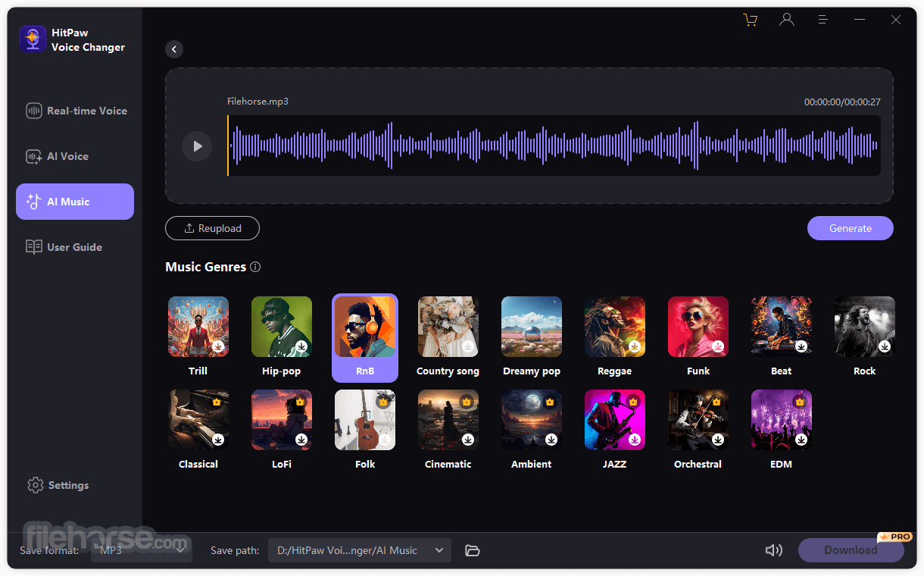Click download arrow on Ambient genre

click(x=551, y=440)
